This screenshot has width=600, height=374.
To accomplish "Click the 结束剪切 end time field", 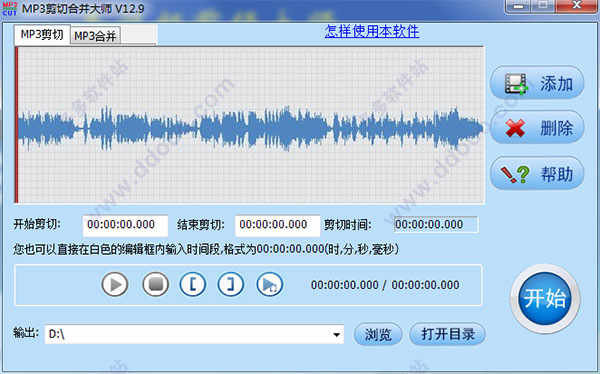I will (x=277, y=225).
